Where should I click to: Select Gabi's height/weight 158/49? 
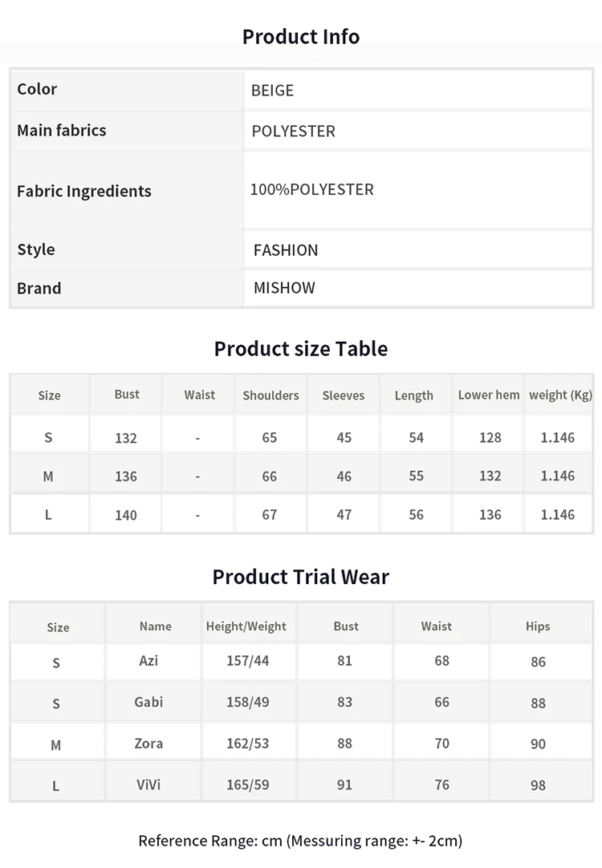click(x=247, y=702)
